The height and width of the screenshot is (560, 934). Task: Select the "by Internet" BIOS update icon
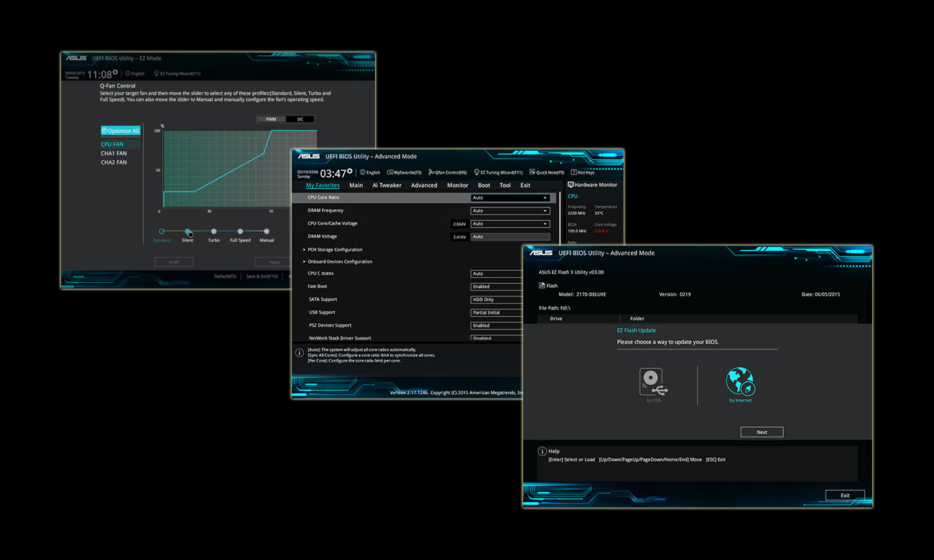[x=741, y=381]
